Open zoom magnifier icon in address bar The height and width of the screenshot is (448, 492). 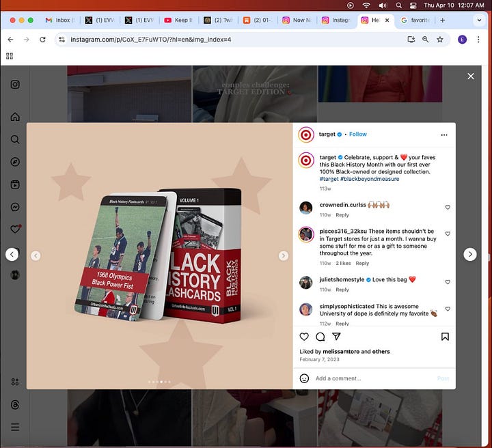(x=425, y=39)
